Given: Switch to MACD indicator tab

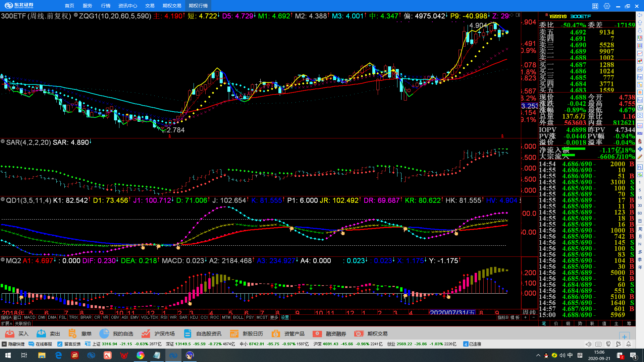Looking at the screenshot, I should coord(30,317).
